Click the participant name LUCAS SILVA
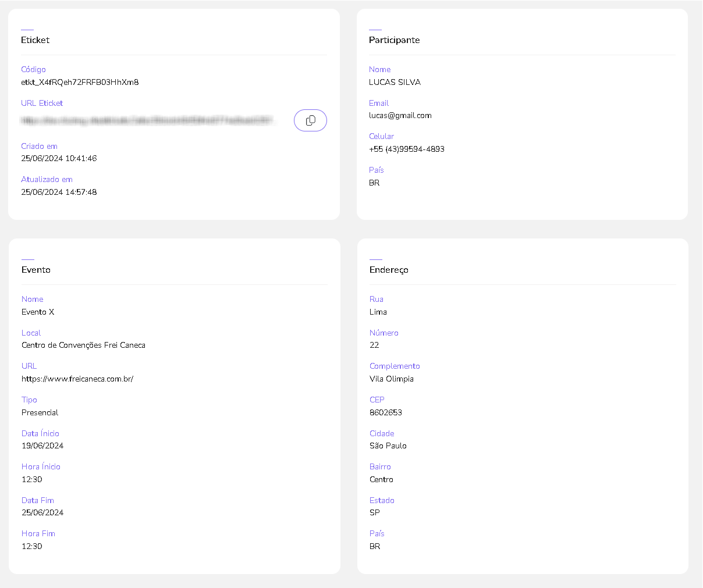The width and height of the screenshot is (703, 588). click(395, 82)
